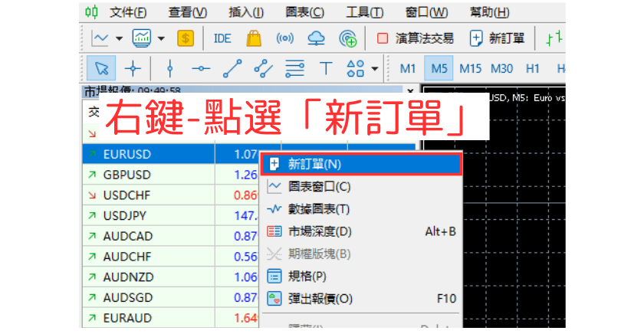Select 市場深度(D) from context menu

coord(320,231)
